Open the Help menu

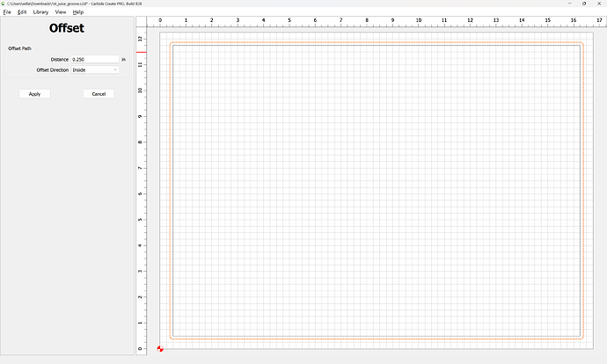(x=78, y=12)
